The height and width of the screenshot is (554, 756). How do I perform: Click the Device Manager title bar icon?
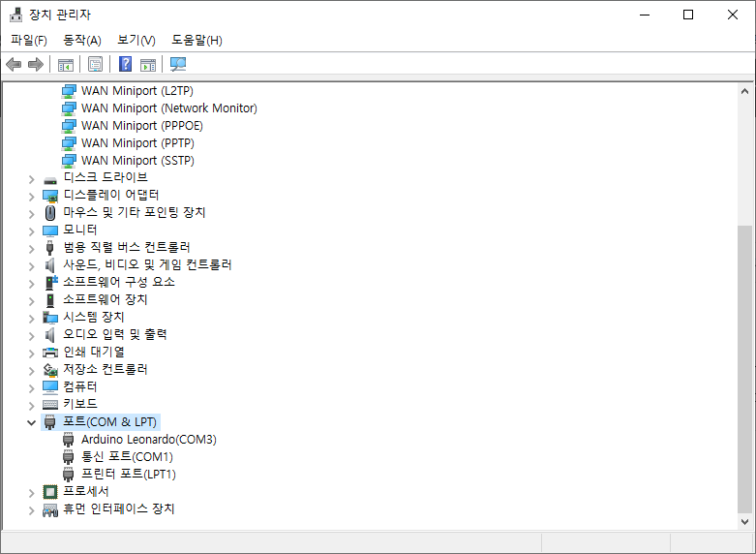(x=15, y=15)
